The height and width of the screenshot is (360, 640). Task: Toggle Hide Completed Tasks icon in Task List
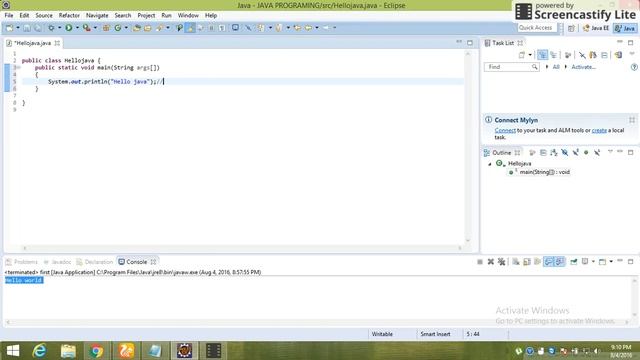coord(582,55)
